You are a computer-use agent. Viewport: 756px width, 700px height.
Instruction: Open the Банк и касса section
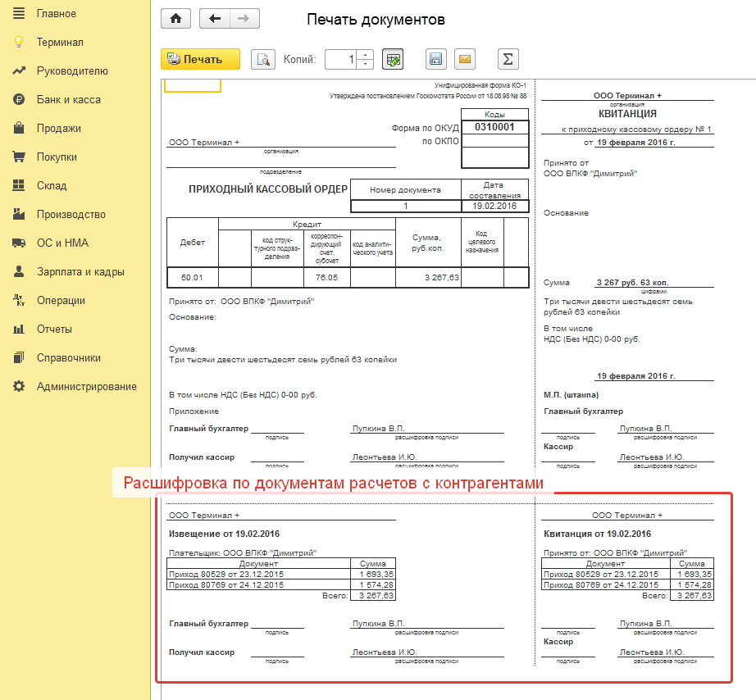click(x=68, y=100)
